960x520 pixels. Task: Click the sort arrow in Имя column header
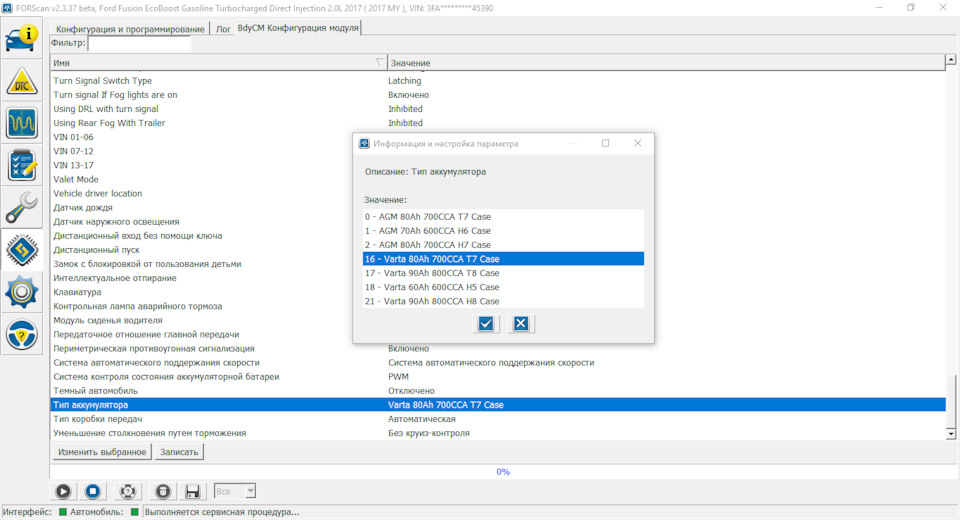click(x=380, y=62)
